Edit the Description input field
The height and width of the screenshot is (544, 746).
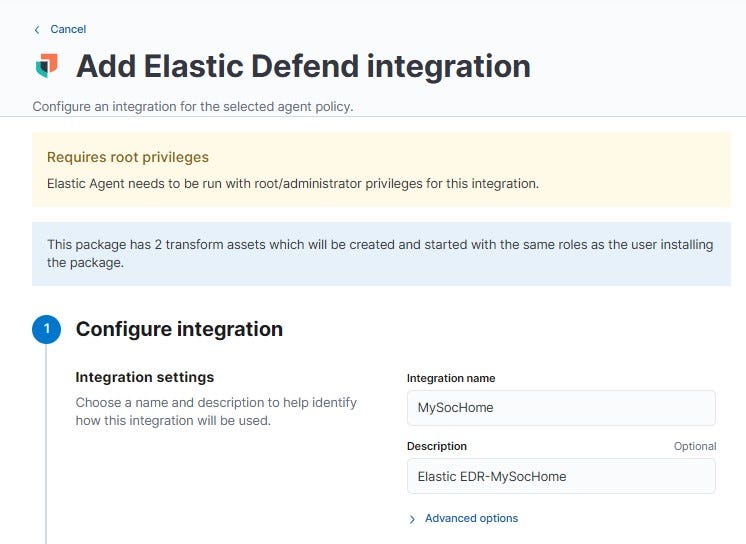click(x=561, y=476)
